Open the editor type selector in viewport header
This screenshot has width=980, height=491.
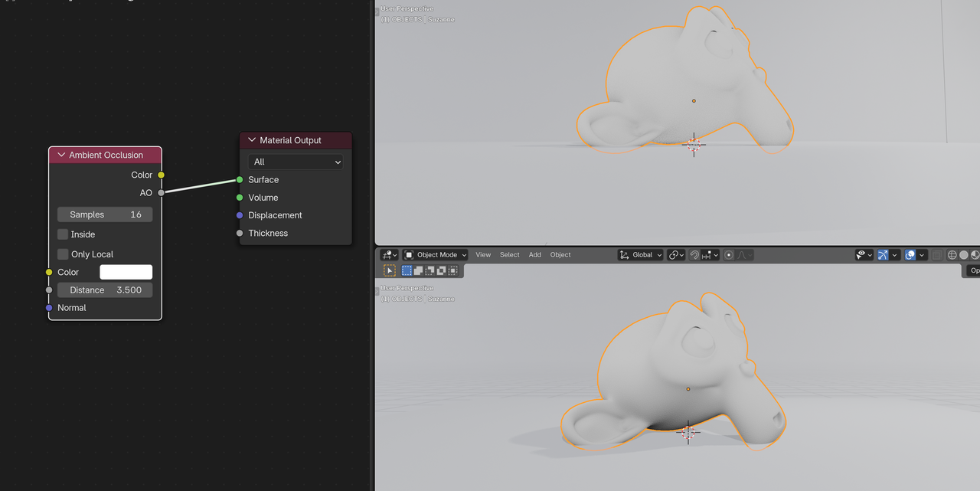click(x=390, y=255)
